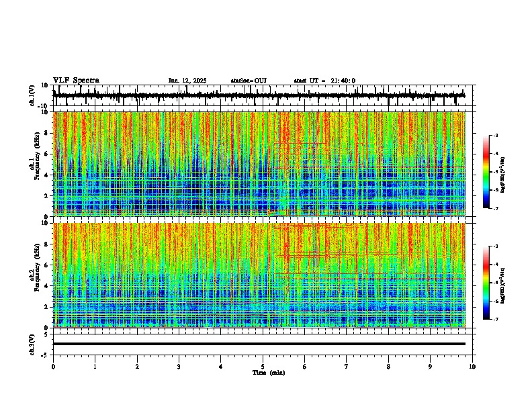Click the "VLF Spectra" plot title
532x411 pixels.
(x=76, y=81)
